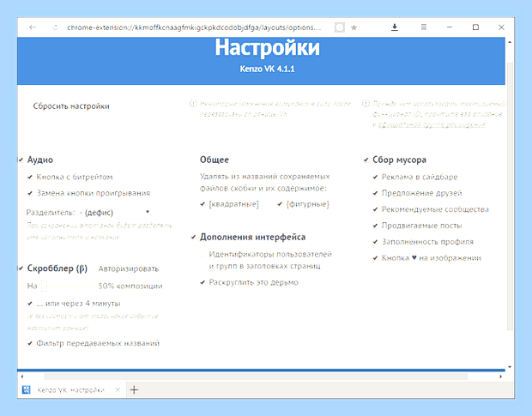Toggle {фигурные} brackets checkbox
Image resolution: width=532 pixels, height=416 pixels.
coord(280,204)
